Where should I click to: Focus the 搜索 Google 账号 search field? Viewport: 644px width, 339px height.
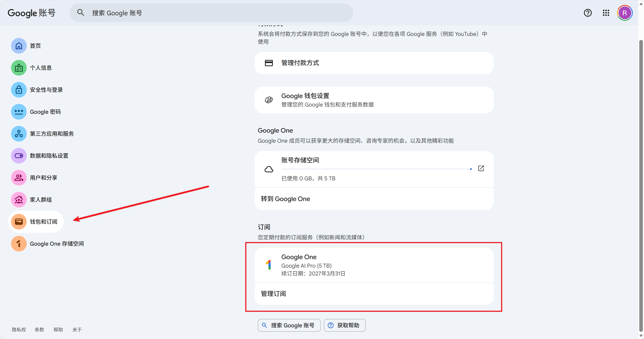(211, 13)
